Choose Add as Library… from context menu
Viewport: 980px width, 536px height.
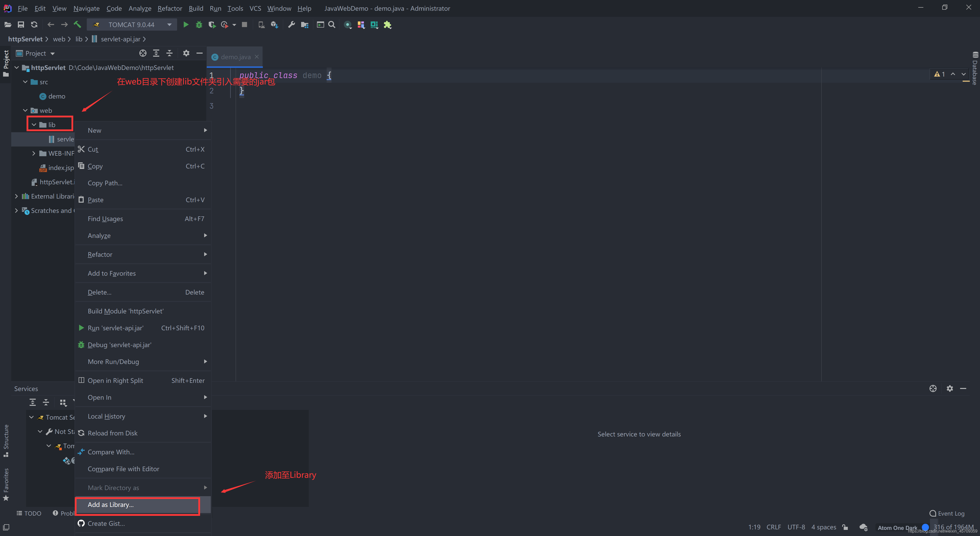143,505
